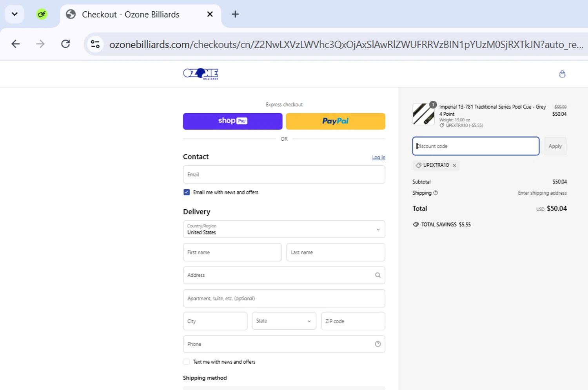The width and height of the screenshot is (588, 390).
Task: Click the Log in link
Action: (379, 157)
